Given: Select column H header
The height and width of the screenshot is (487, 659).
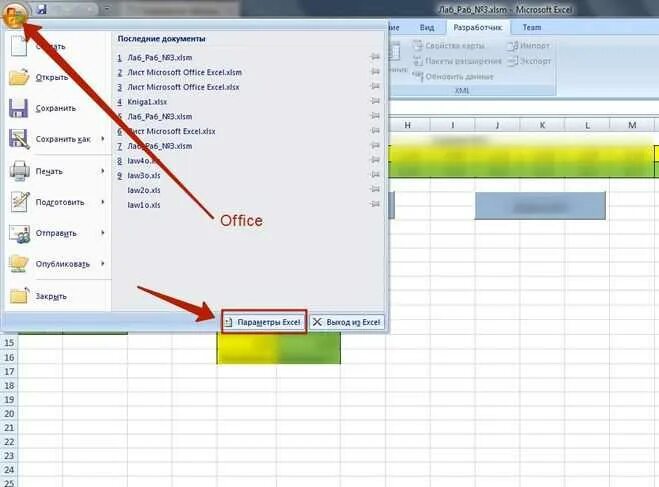Looking at the screenshot, I should [408, 125].
